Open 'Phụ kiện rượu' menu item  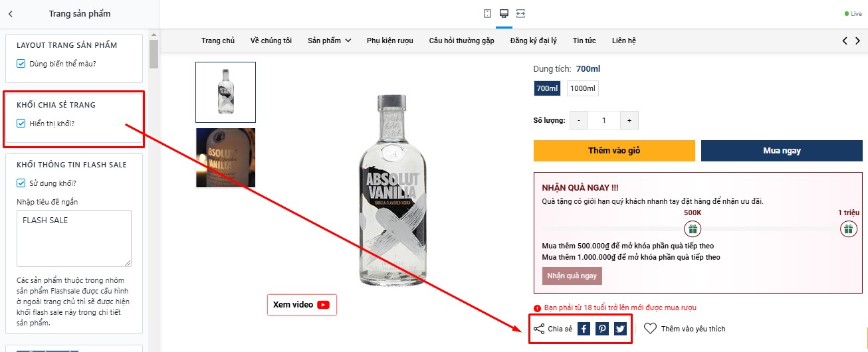(x=389, y=41)
